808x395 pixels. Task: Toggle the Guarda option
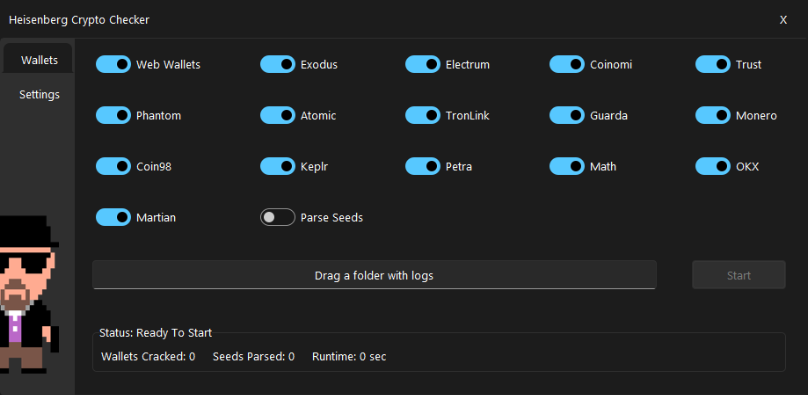(x=567, y=115)
